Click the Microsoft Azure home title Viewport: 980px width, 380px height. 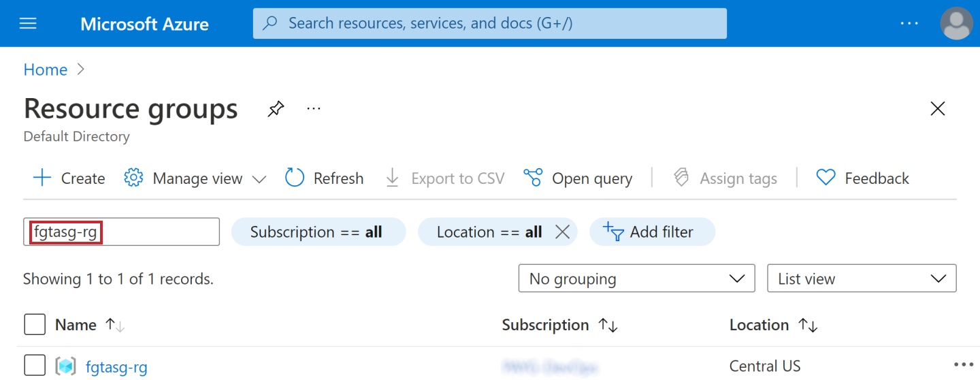[x=144, y=24]
